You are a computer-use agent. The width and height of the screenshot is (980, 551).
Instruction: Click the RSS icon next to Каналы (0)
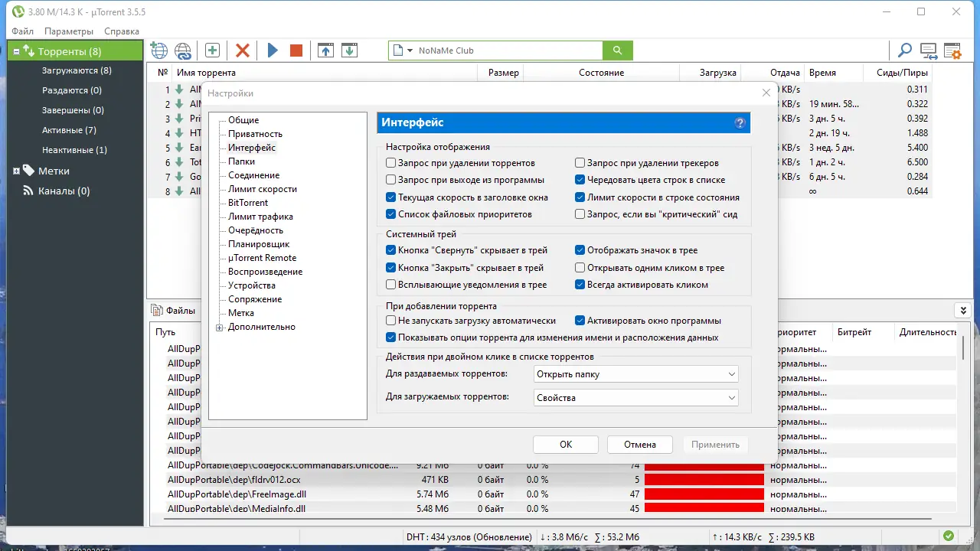[28, 191]
